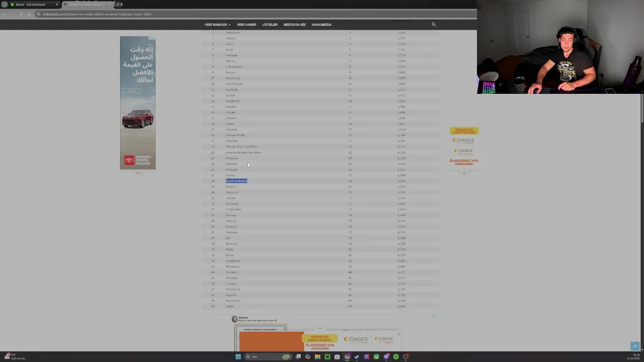644x362 pixels.
Task: Open File Explorer folder icon on taskbar
Action: pyautogui.click(x=317, y=356)
